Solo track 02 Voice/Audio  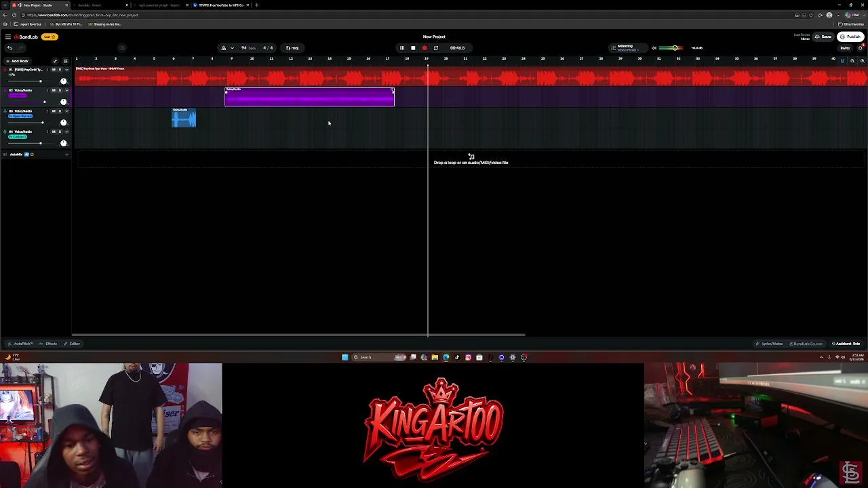pyautogui.click(x=60, y=90)
